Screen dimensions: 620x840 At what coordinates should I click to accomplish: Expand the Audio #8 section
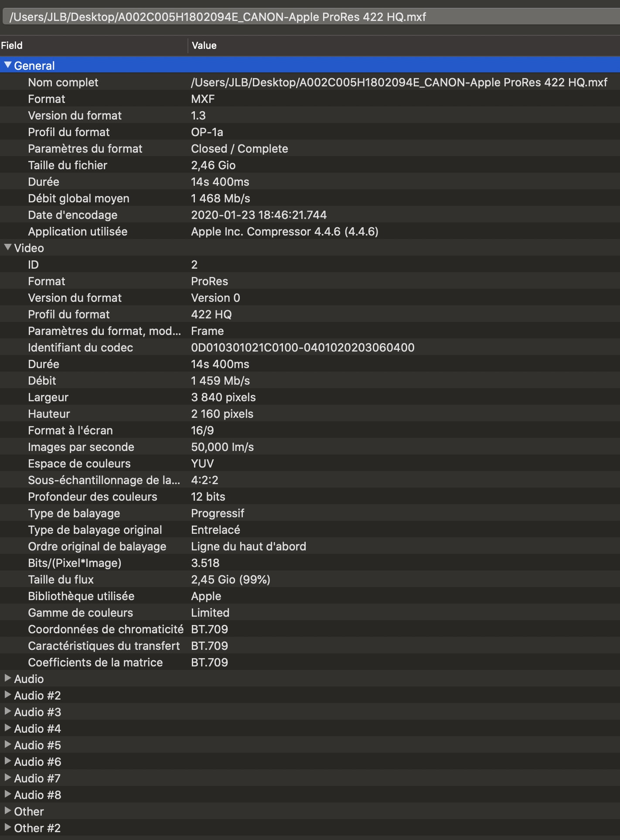click(x=7, y=794)
